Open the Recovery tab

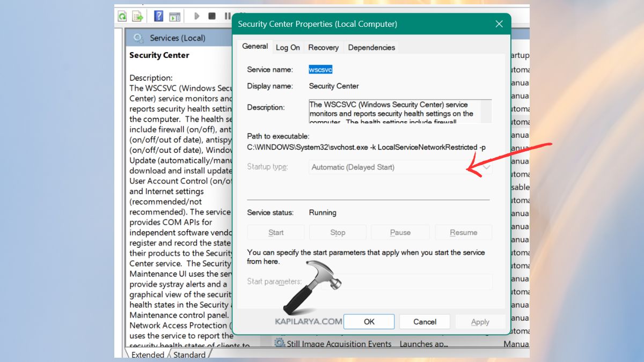tap(323, 47)
